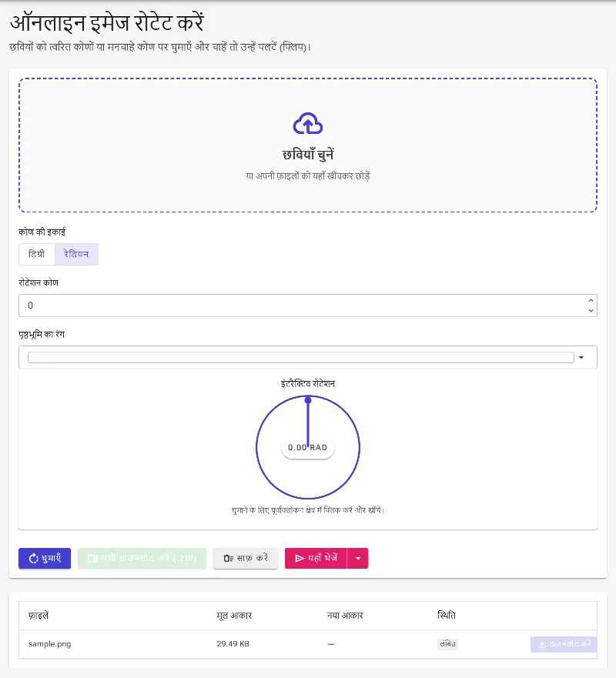Viewport: 616px width, 678px height.
Task: Click the rotation dial handle dot
Action: click(308, 400)
